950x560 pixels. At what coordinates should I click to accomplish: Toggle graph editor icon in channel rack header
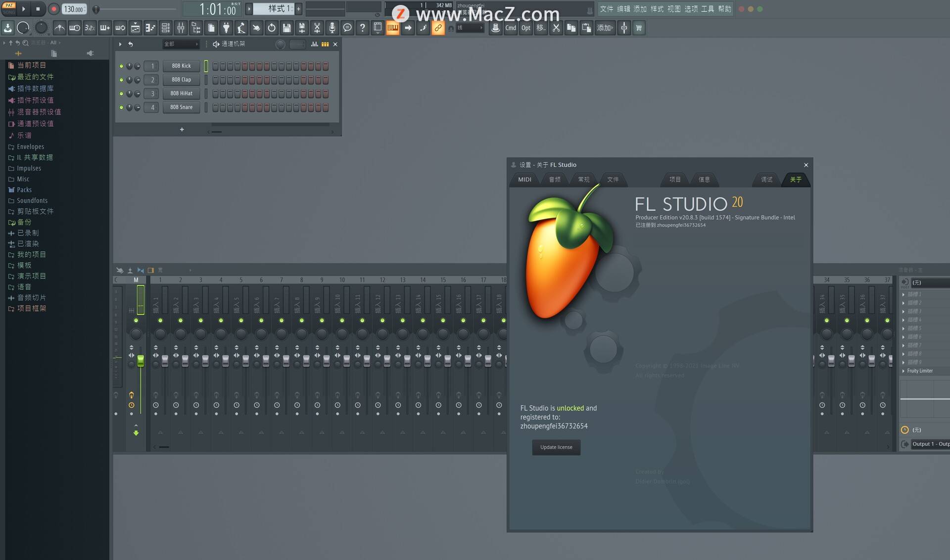pyautogui.click(x=314, y=44)
